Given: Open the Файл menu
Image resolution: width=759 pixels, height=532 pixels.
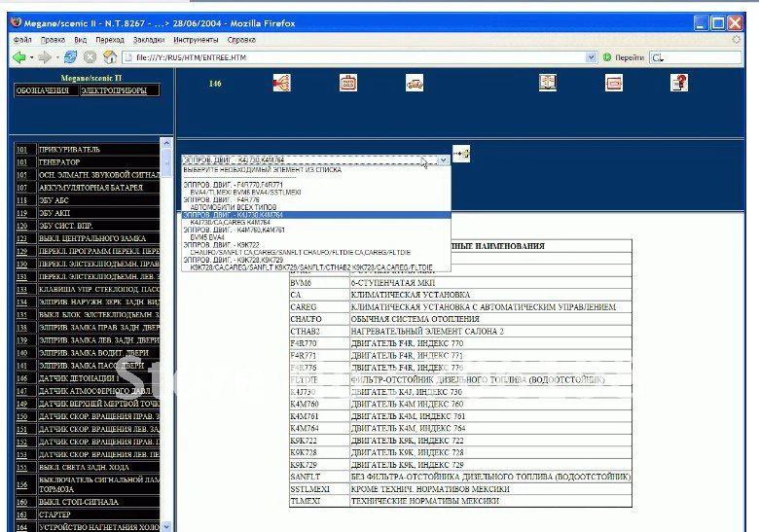Looking at the screenshot, I should point(22,40).
